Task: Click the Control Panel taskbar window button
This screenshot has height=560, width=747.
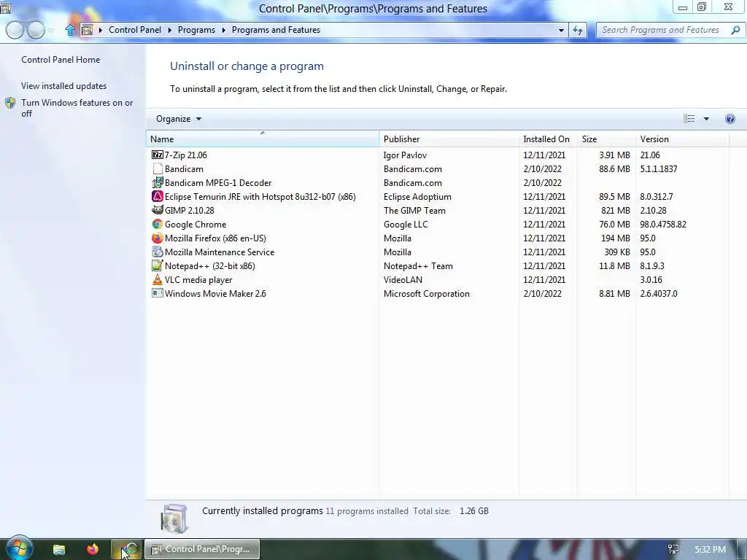Action: pos(202,549)
